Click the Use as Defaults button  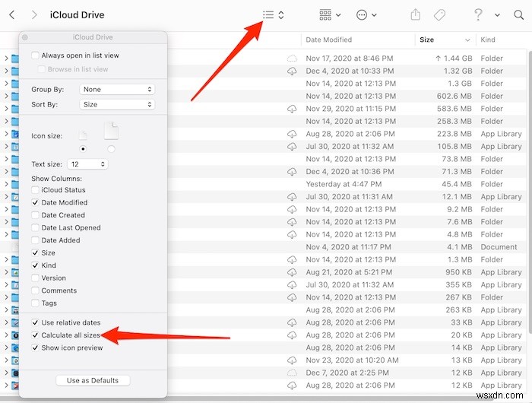point(93,380)
